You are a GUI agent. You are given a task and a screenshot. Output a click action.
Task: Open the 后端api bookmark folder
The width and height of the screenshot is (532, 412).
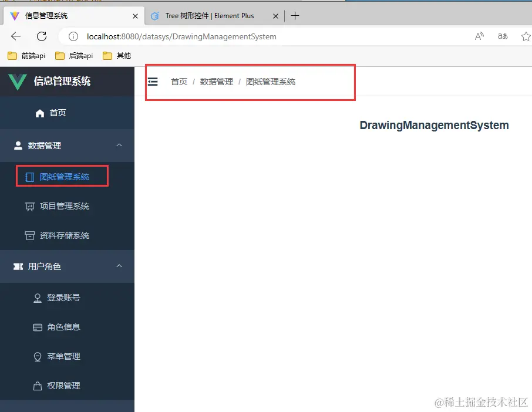[x=74, y=56]
